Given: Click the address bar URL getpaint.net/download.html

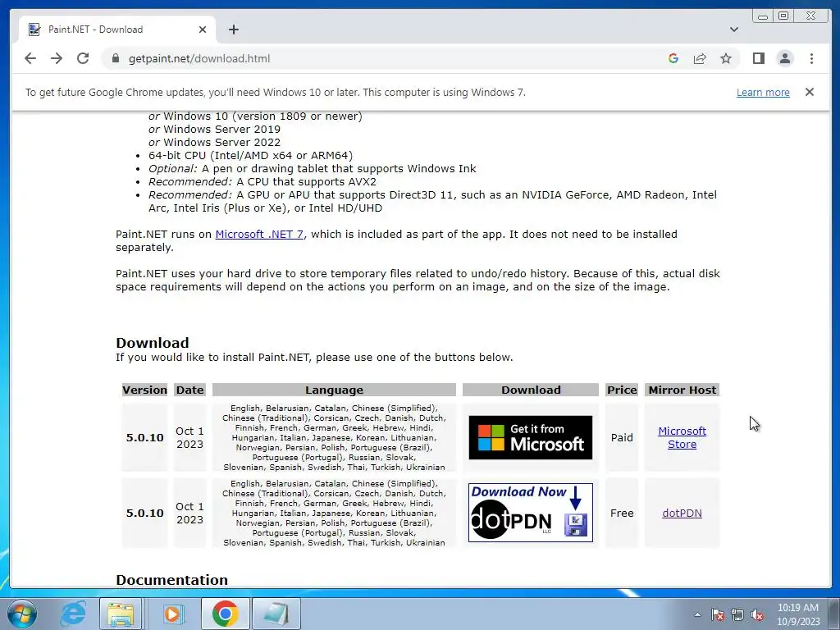Looking at the screenshot, I should click(x=199, y=58).
